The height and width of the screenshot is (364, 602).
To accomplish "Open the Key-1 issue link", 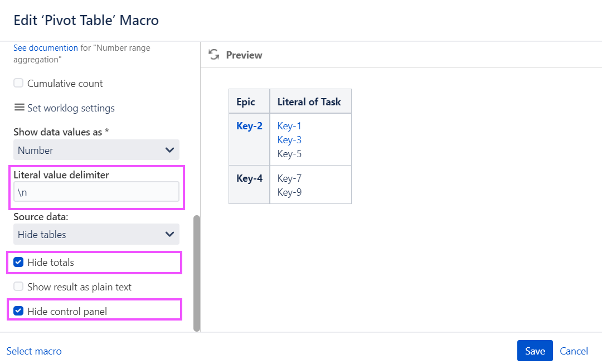I will click(289, 125).
